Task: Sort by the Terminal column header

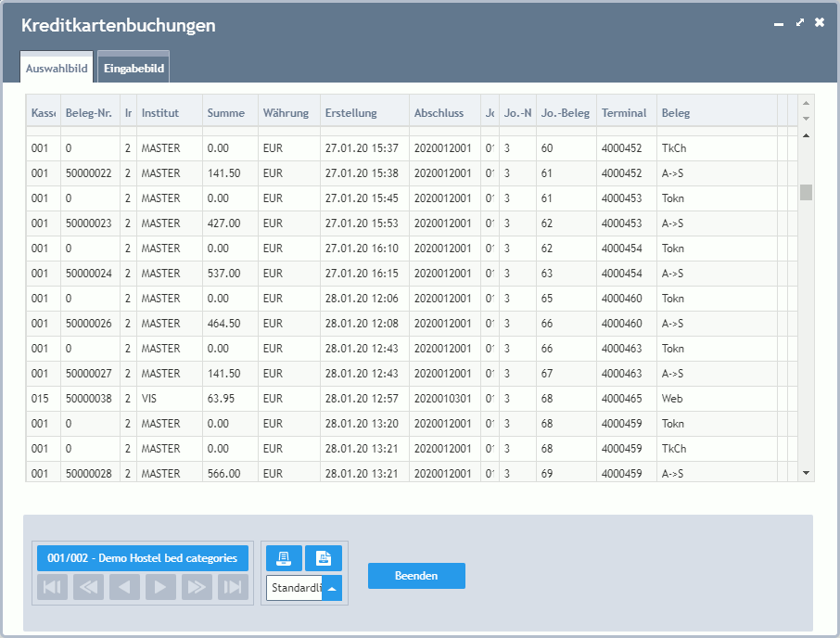Action: click(627, 113)
